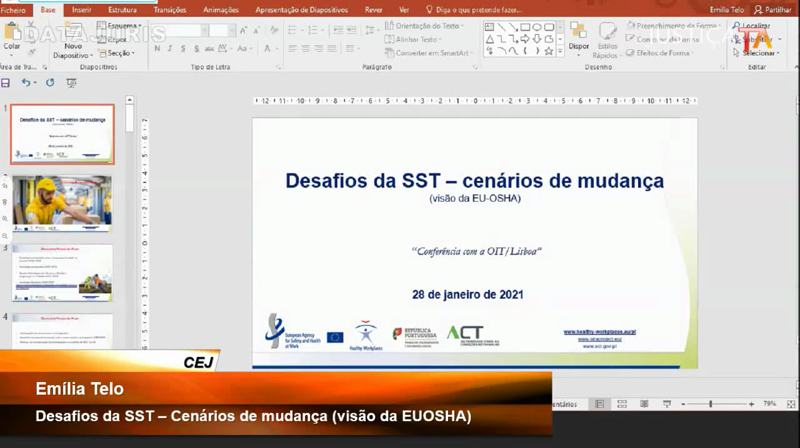Viewport: 800px width, 448px height.
Task: Open the Secção dropdown
Action: [120, 53]
